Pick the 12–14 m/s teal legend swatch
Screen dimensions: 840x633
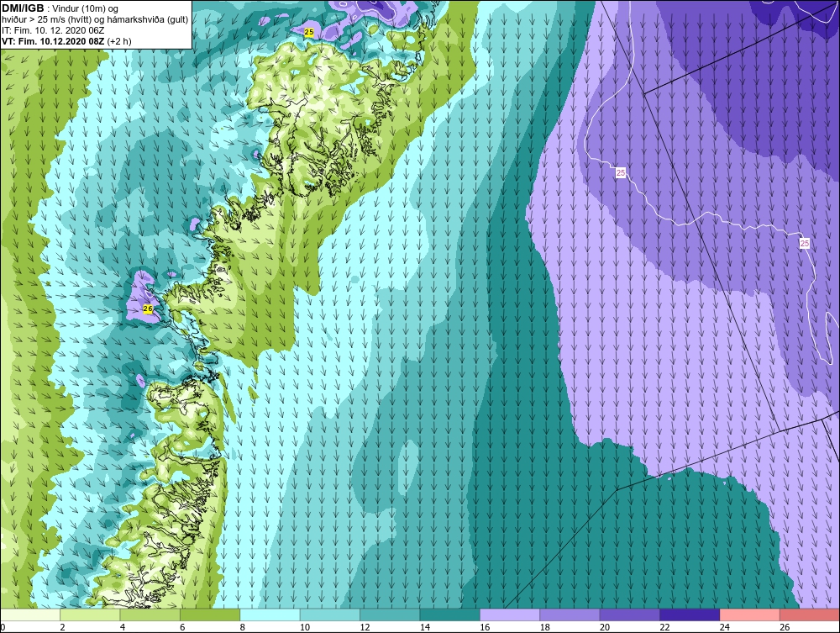coord(390,615)
